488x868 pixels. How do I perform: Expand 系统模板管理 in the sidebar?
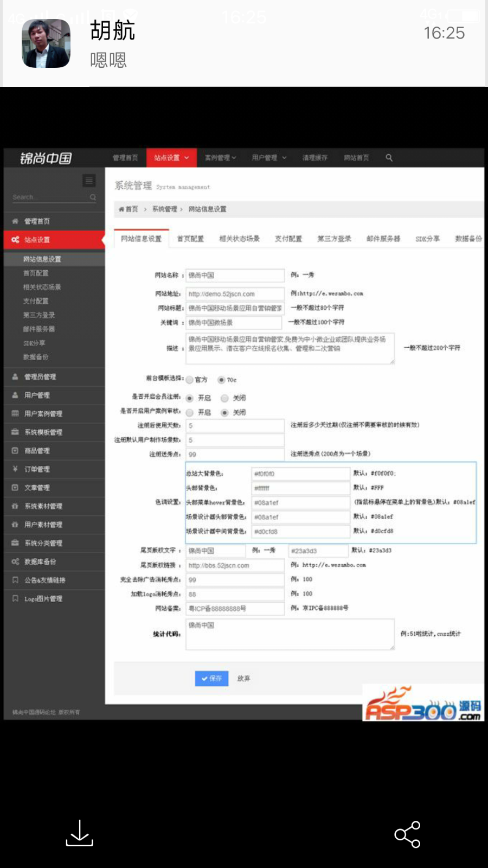pos(54,432)
